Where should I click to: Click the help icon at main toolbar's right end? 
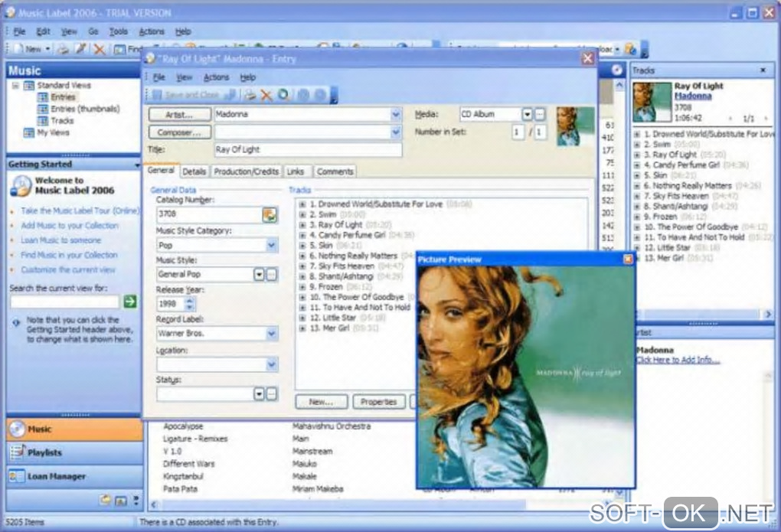coord(630,49)
